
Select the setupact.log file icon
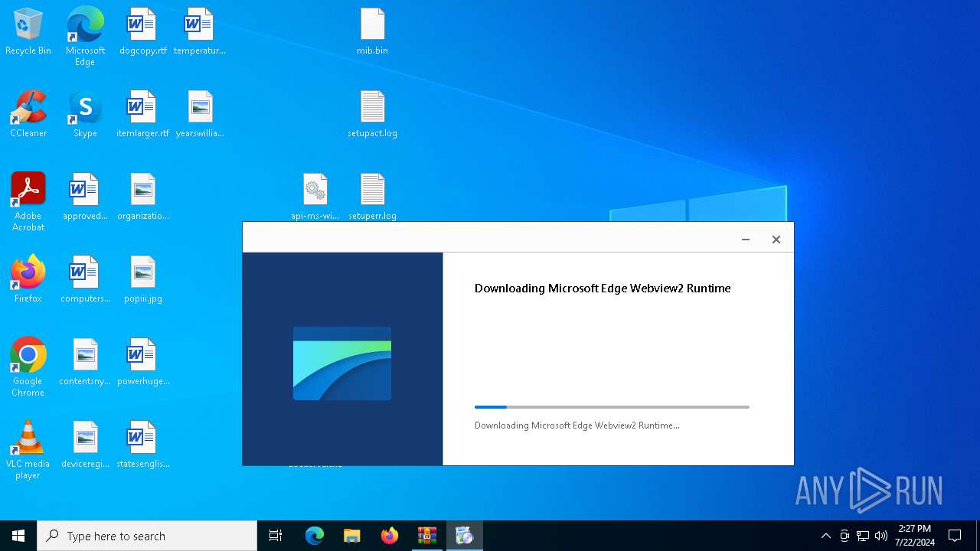tap(372, 115)
